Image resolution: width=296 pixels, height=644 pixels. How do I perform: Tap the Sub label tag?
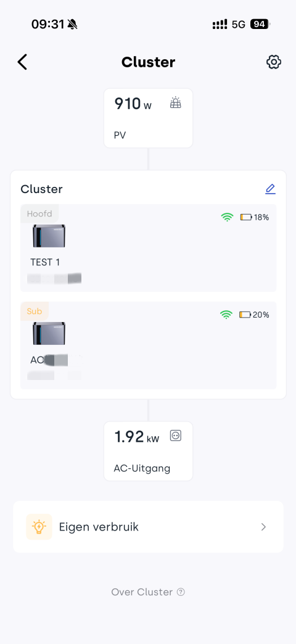[35, 312]
